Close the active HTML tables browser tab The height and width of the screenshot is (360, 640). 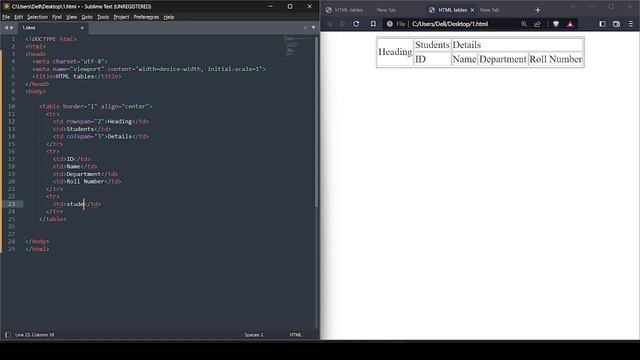click(x=472, y=10)
